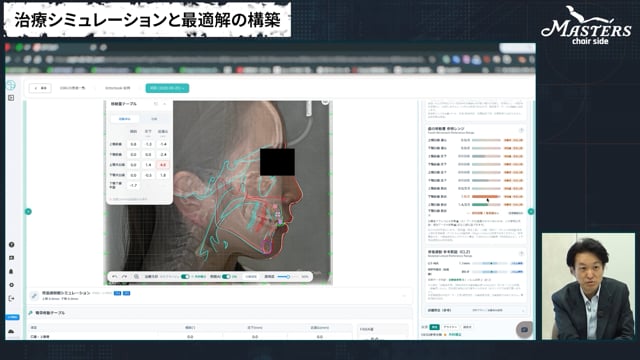The image size is (640, 360).
Task: Click the left green panel handle
Action: coord(28,211)
